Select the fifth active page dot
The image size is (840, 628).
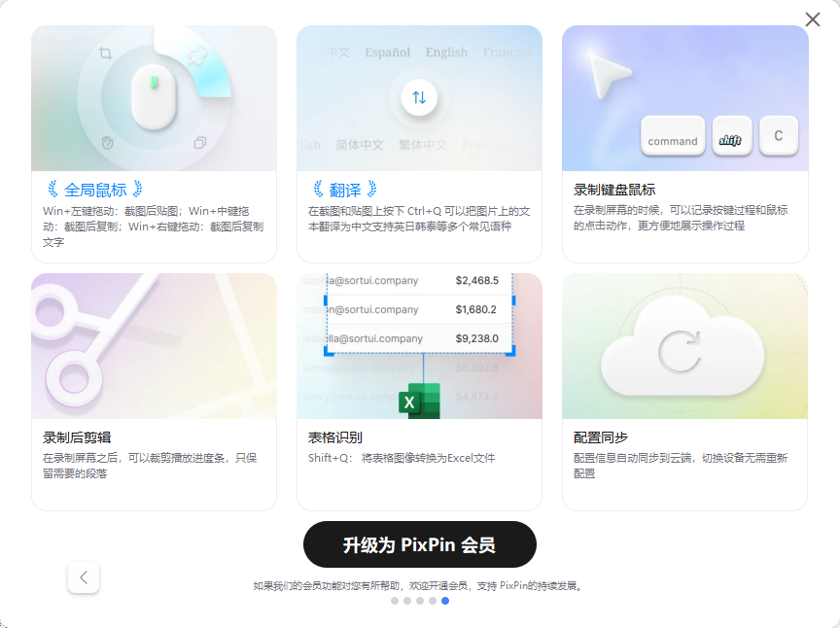click(445, 601)
